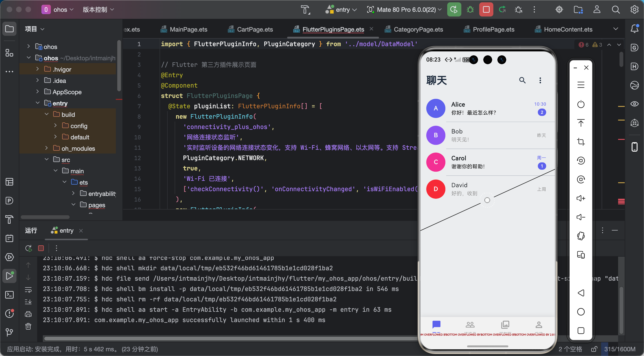The image size is (644, 356).
Task: Toggle the eye preview icon in right sidebar
Action: tap(635, 104)
